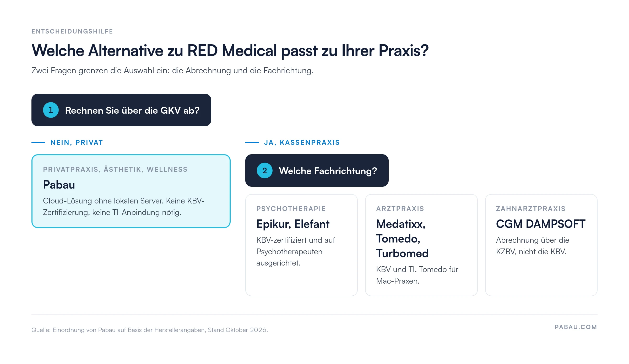Click the 'Entscheidungshilfe' overline label
This screenshot has width=629, height=364.
click(x=72, y=31)
